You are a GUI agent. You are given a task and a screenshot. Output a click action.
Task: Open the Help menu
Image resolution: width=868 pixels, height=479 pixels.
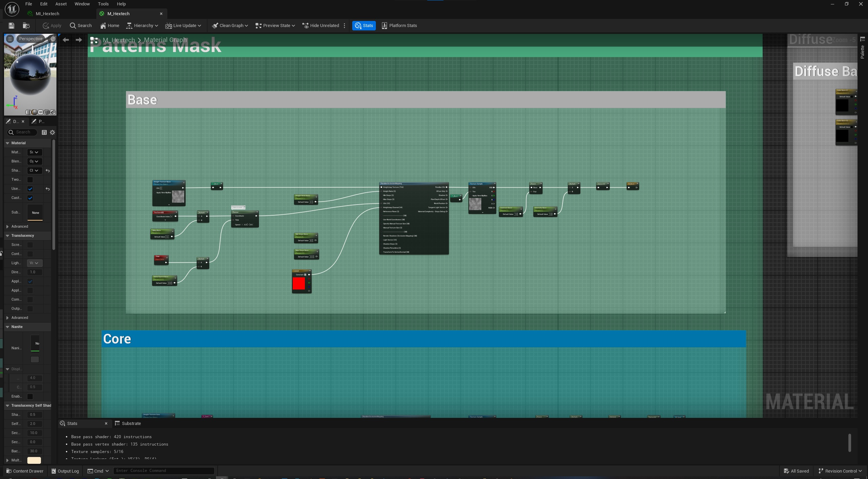pyautogui.click(x=121, y=4)
